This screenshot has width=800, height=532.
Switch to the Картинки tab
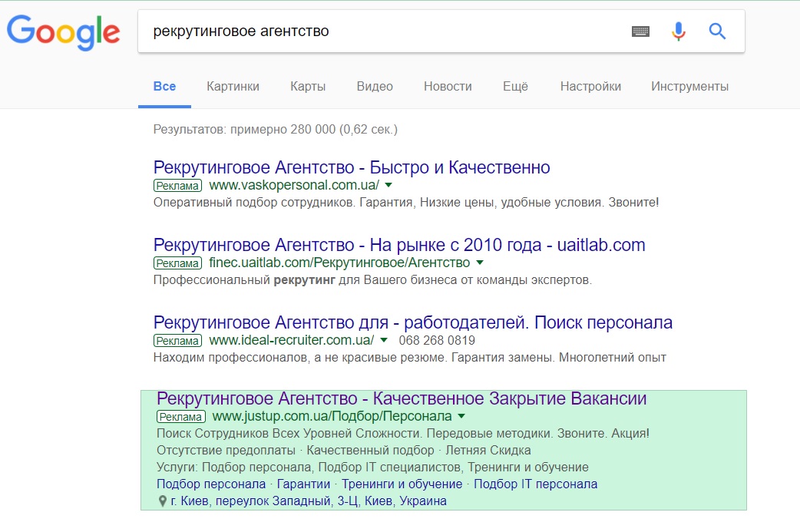[233, 86]
